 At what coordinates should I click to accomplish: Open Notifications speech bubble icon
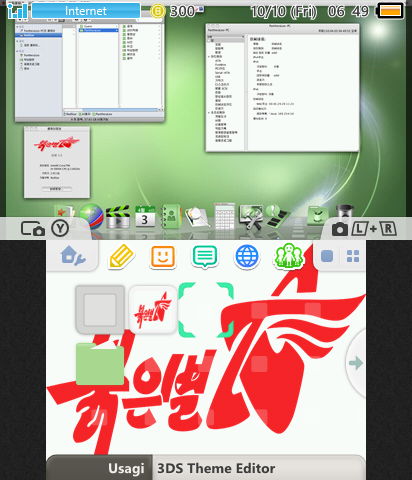[205, 256]
